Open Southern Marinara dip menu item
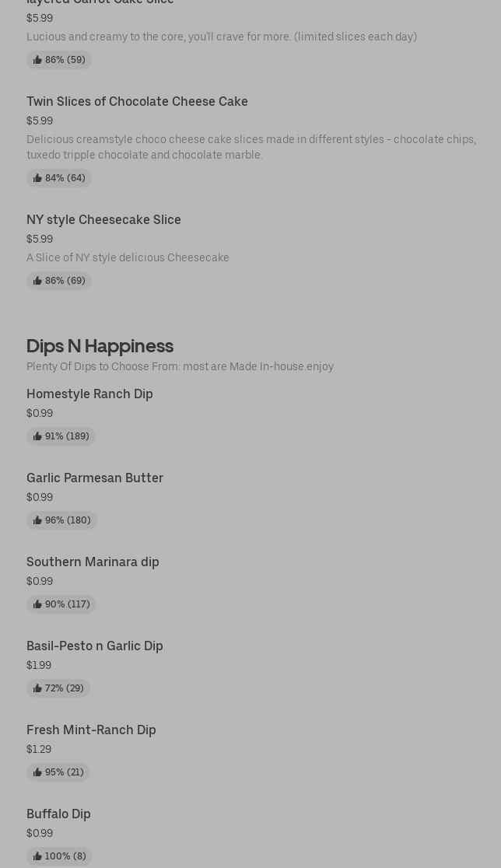501x868 pixels. click(x=93, y=562)
